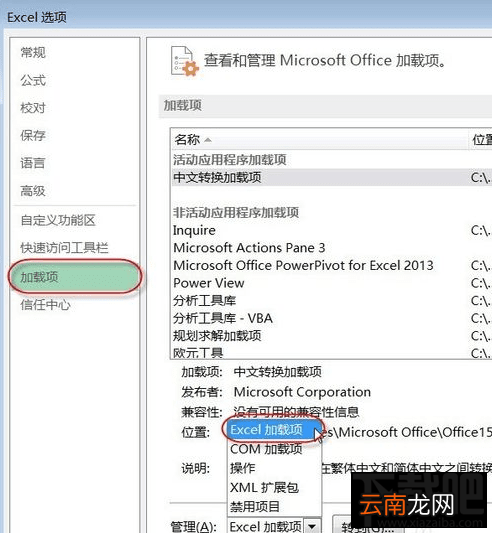This screenshot has height=533, width=492.
Task: Switch to the 校对 category
Action: click(33, 108)
